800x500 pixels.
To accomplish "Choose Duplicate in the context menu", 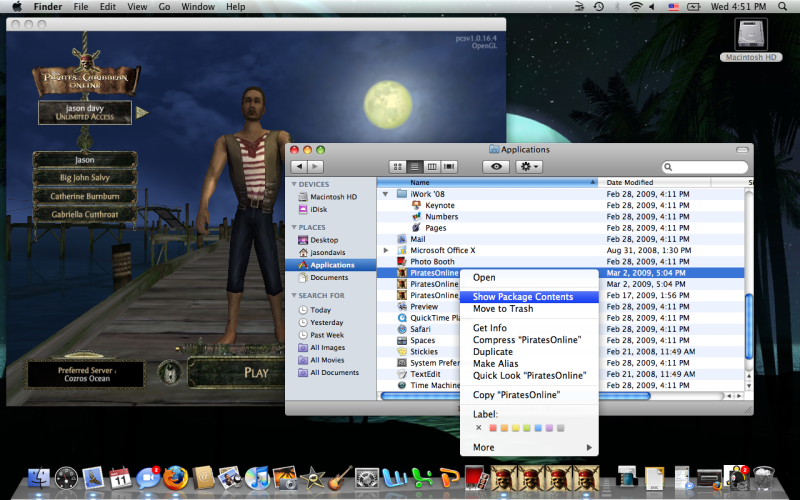I will coord(529,352).
